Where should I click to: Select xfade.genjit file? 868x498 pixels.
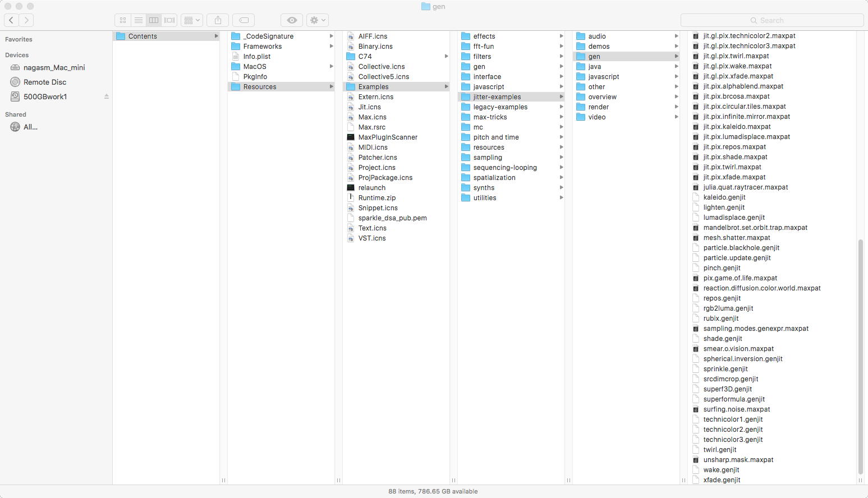tap(722, 480)
